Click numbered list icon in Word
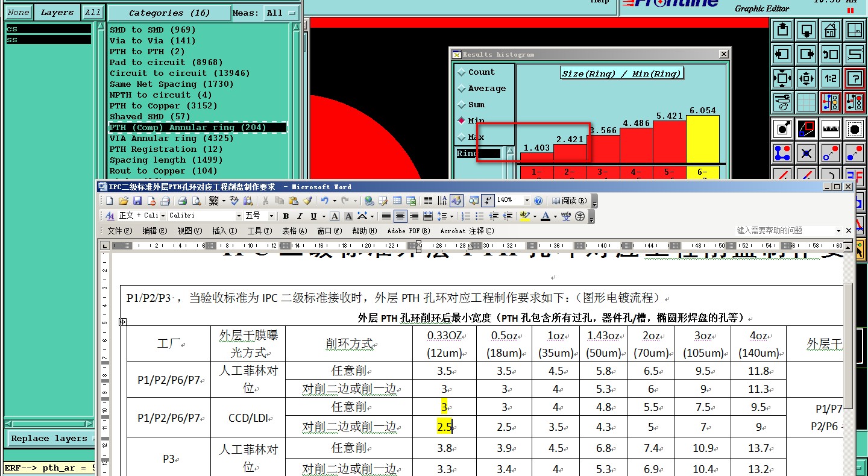The width and height of the screenshot is (868, 476). pos(465,216)
